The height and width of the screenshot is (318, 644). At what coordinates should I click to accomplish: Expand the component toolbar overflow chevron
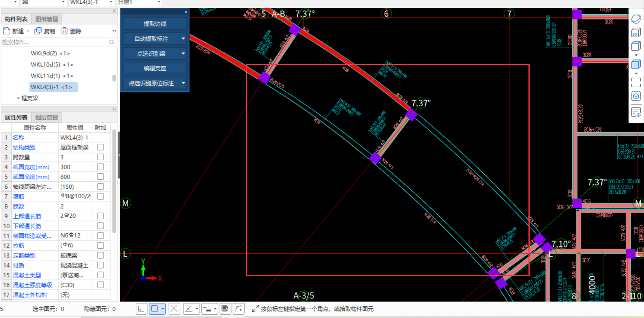(114, 31)
